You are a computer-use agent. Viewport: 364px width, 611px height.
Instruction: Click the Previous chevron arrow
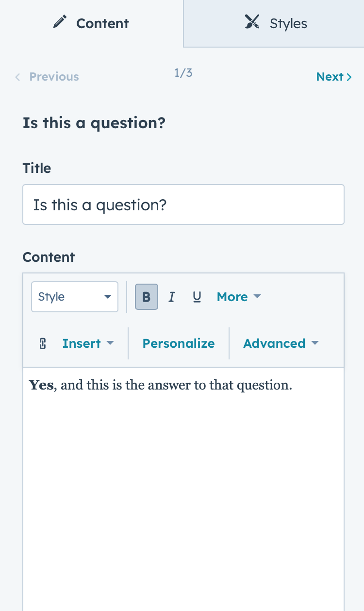pyautogui.click(x=17, y=77)
